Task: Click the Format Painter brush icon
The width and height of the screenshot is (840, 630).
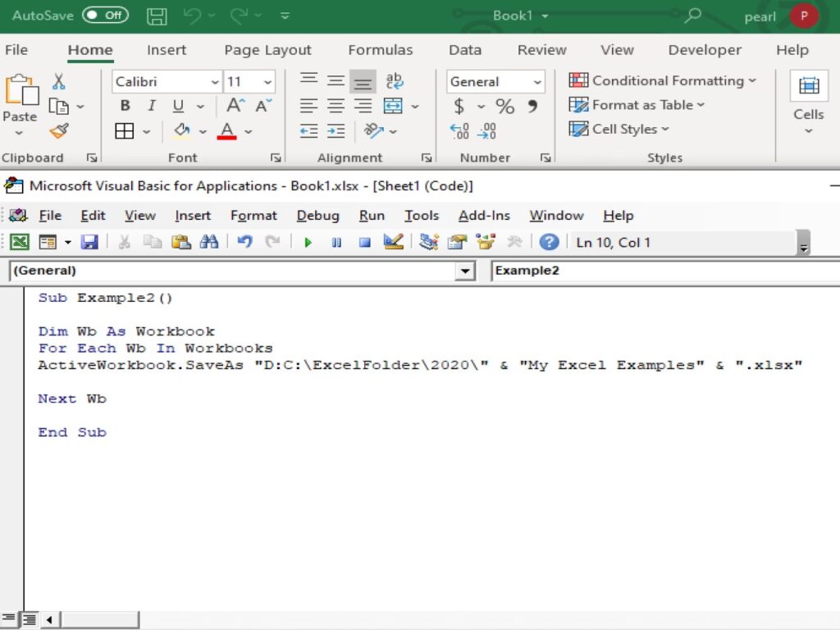Action: [58, 130]
